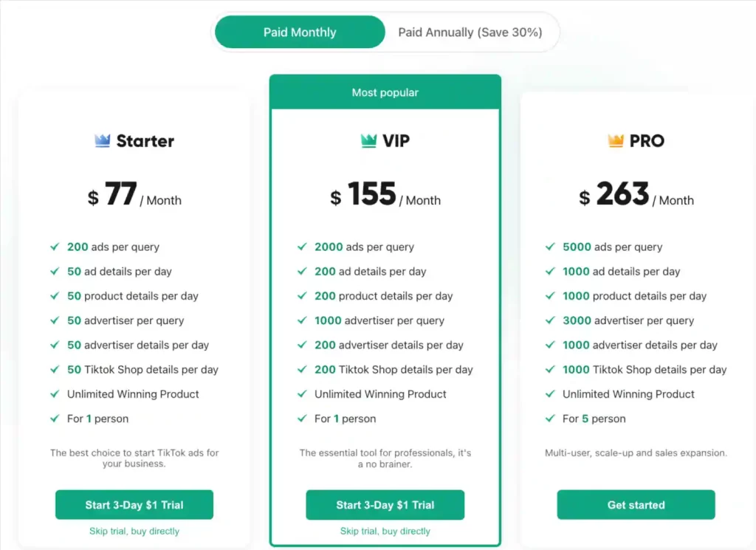Click Get started on PRO plan

point(635,504)
